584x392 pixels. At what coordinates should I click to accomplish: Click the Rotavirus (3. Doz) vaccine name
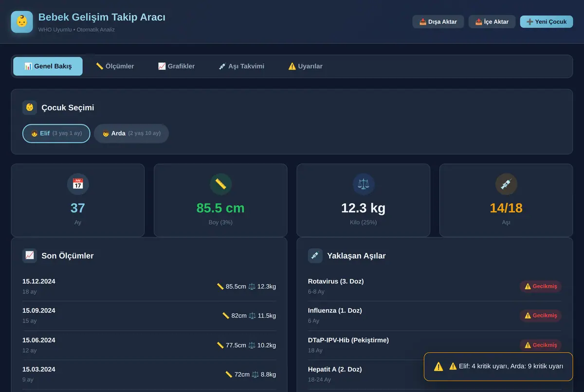pos(336,281)
